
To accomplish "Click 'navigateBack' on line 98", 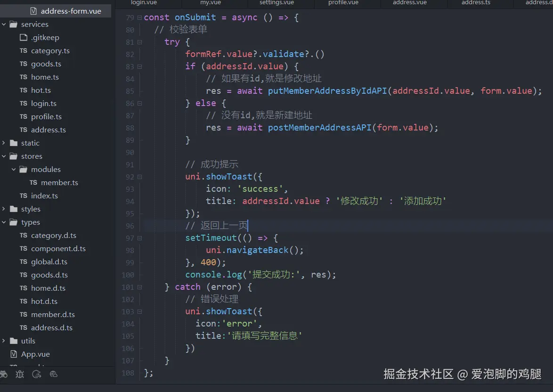I will click(258, 250).
